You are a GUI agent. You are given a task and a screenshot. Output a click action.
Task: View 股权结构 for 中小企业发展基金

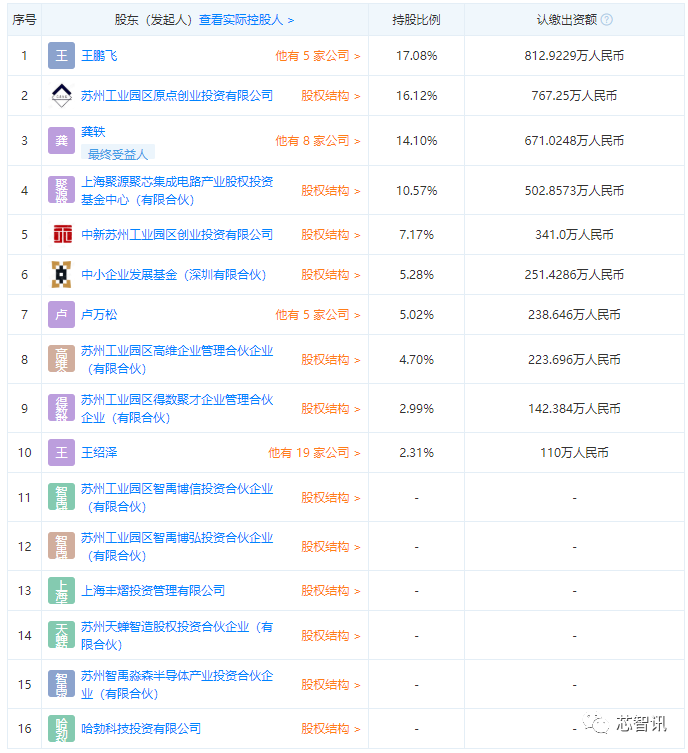point(331,275)
